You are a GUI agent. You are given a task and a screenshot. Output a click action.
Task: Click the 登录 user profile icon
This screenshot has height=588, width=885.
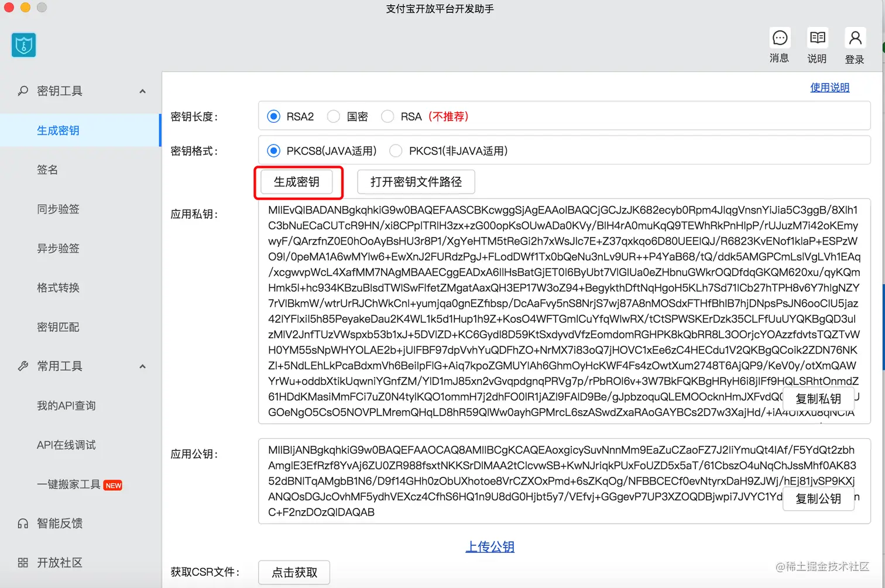(855, 38)
